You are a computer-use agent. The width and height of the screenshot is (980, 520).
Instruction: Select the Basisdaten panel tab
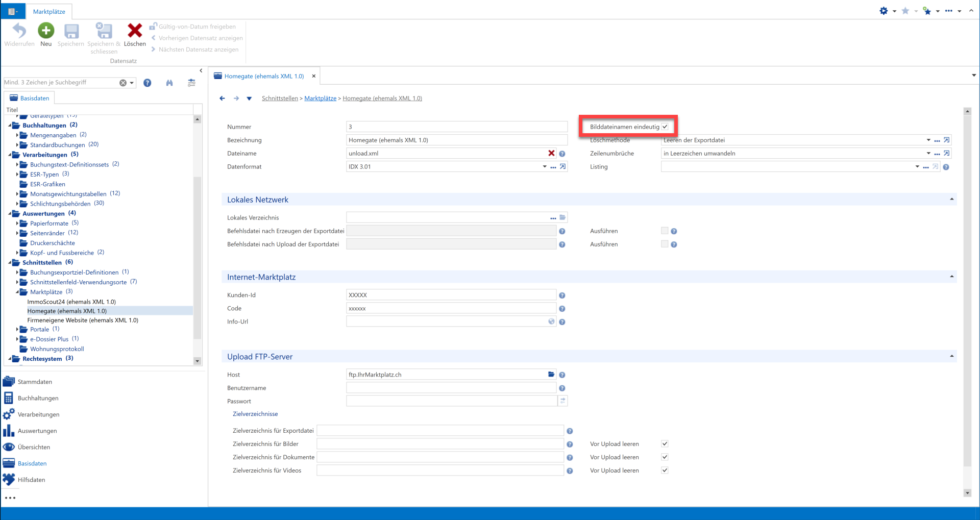point(30,98)
